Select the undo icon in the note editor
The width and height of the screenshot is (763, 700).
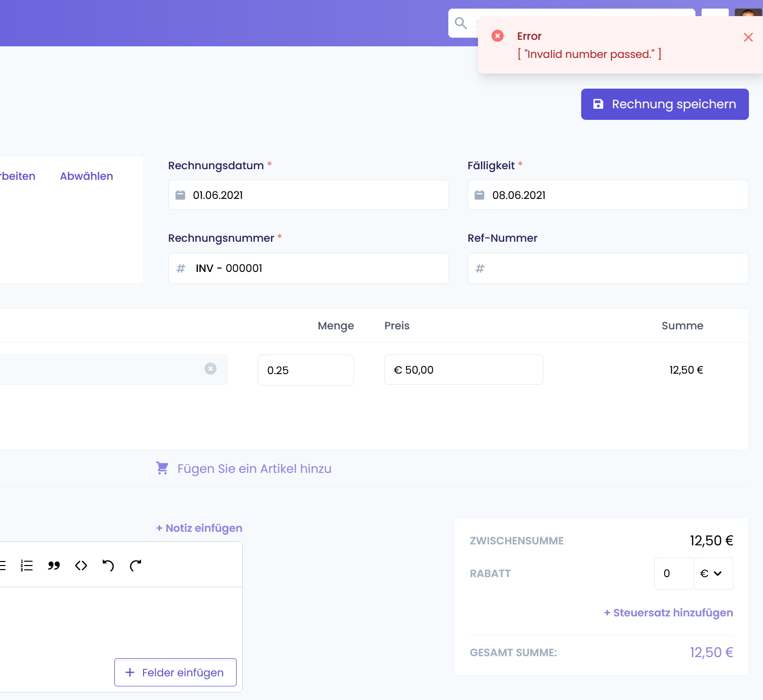pos(108,566)
